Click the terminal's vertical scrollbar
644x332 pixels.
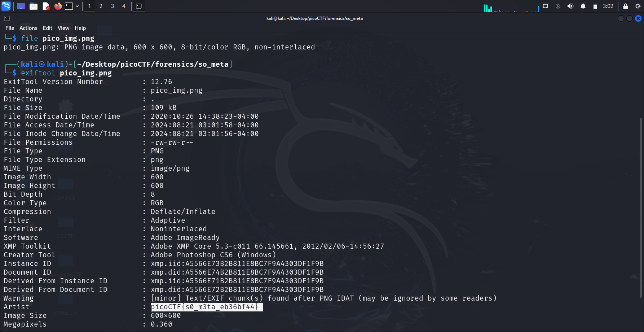click(x=641, y=208)
